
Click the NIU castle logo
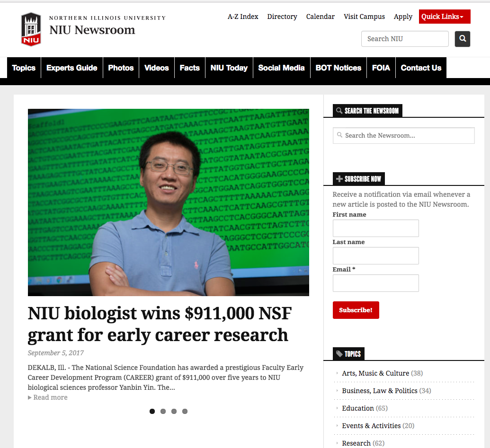coord(31,29)
